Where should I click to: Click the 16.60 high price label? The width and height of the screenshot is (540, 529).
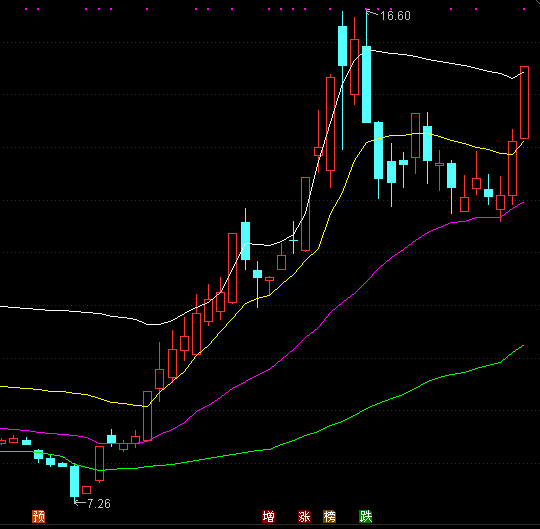(395, 16)
